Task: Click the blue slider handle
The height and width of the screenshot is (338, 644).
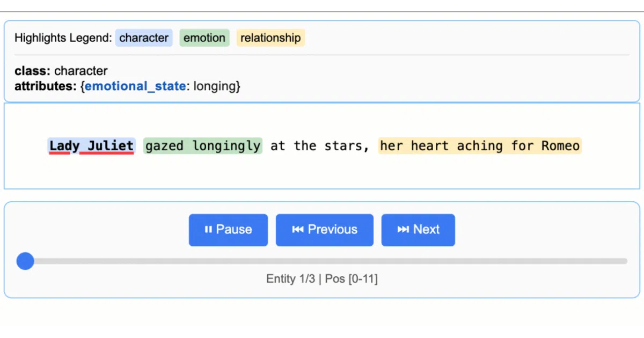Action: (x=25, y=261)
